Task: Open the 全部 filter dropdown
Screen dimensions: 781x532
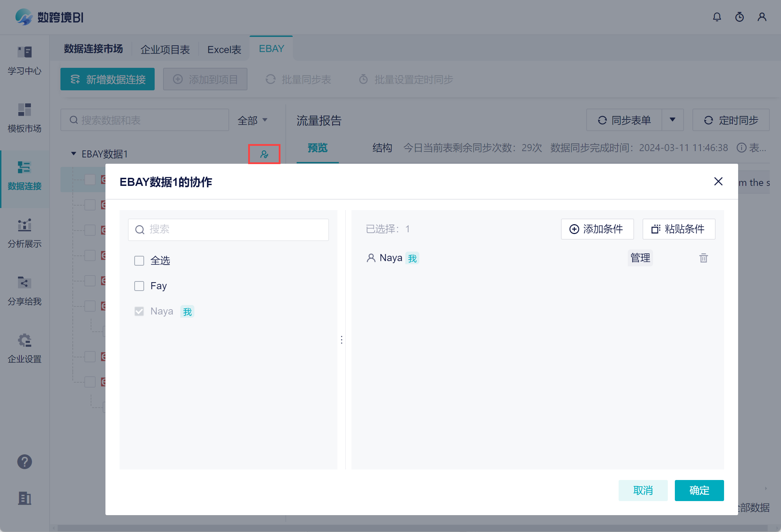Action: (252, 121)
